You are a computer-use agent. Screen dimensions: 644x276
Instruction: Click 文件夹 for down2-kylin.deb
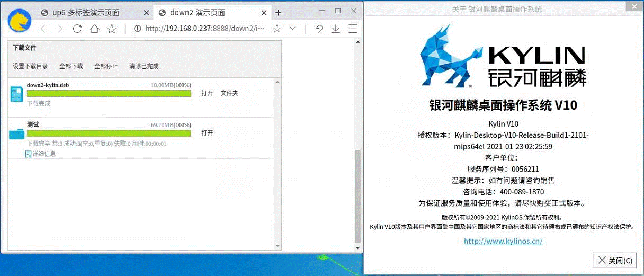[x=229, y=93]
